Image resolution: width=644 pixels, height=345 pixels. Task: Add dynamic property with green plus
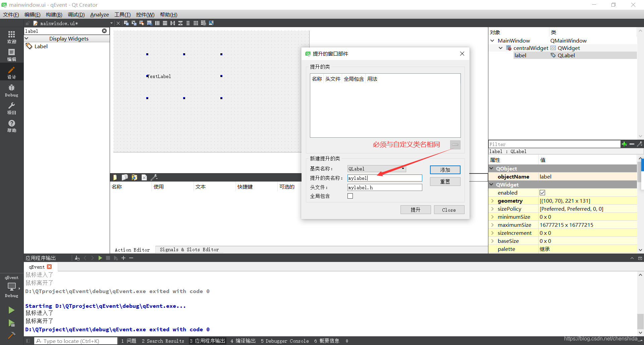[624, 144]
